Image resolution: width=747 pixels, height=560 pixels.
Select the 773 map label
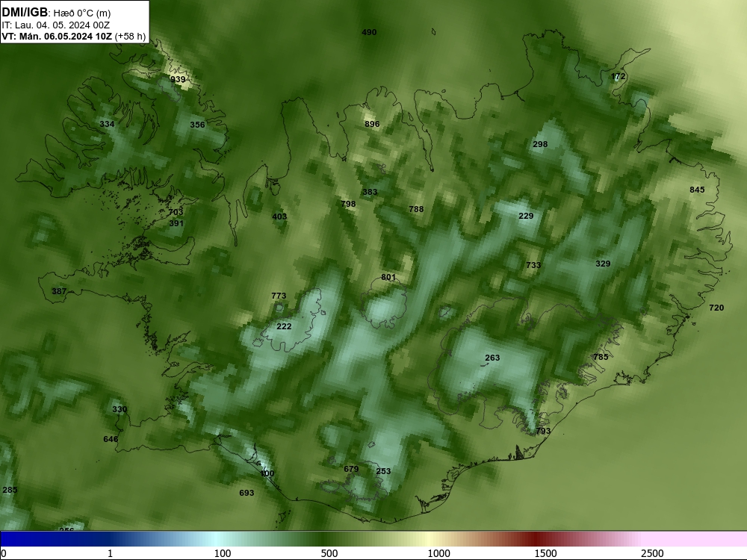[279, 296]
